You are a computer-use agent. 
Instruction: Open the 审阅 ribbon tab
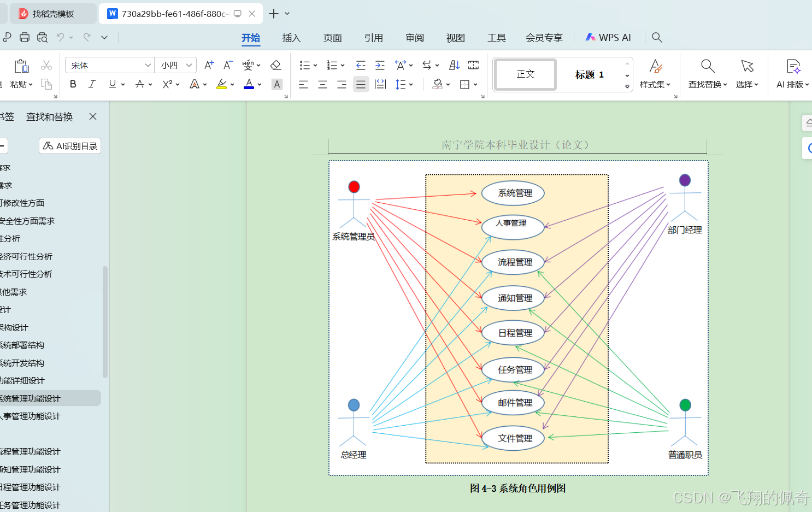pos(414,37)
